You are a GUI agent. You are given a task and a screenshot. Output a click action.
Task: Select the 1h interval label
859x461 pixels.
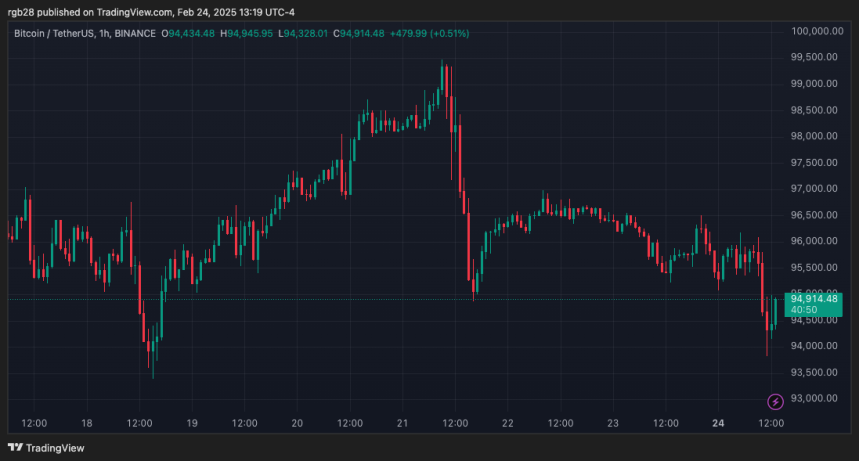tap(104, 33)
